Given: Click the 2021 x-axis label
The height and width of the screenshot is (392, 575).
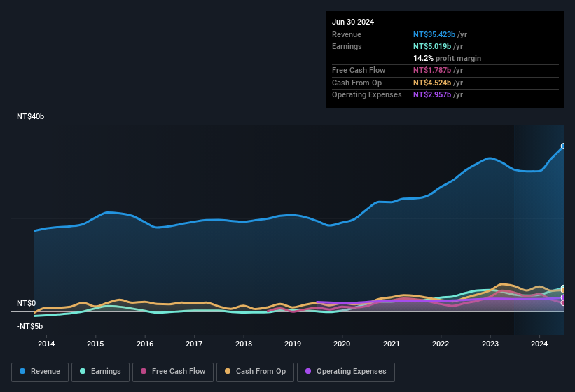Looking at the screenshot, I should 392,344.
